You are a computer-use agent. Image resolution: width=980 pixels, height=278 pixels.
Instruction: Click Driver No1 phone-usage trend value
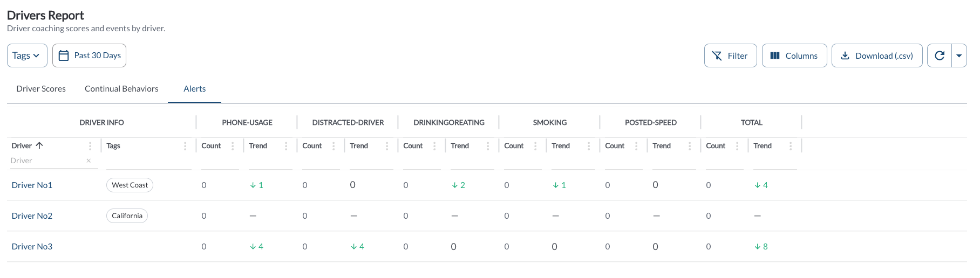[257, 185]
